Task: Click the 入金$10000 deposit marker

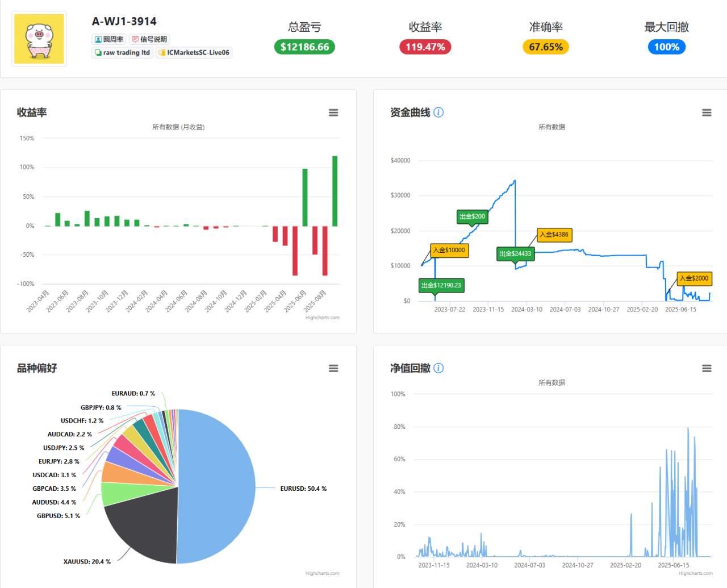Action: pyautogui.click(x=449, y=250)
